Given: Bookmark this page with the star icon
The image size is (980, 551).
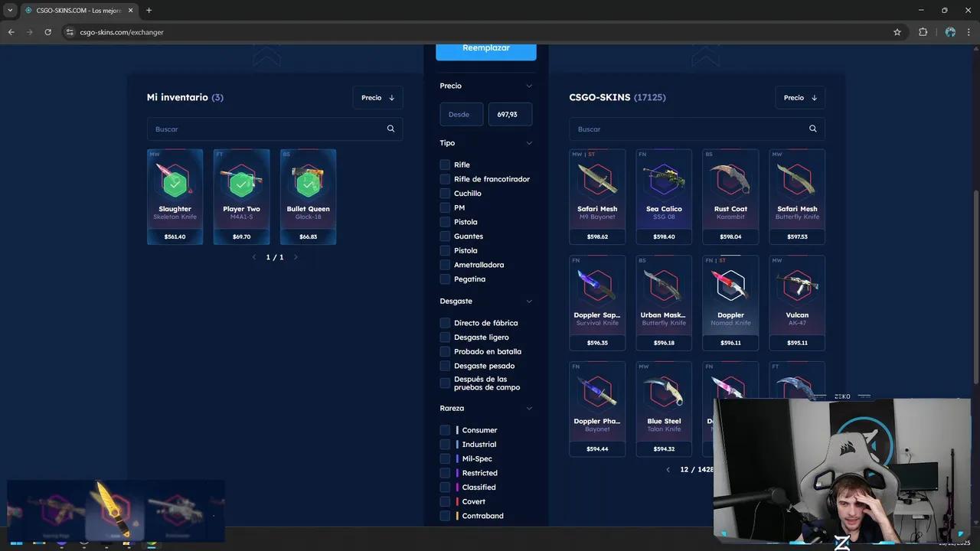Looking at the screenshot, I should point(897,32).
